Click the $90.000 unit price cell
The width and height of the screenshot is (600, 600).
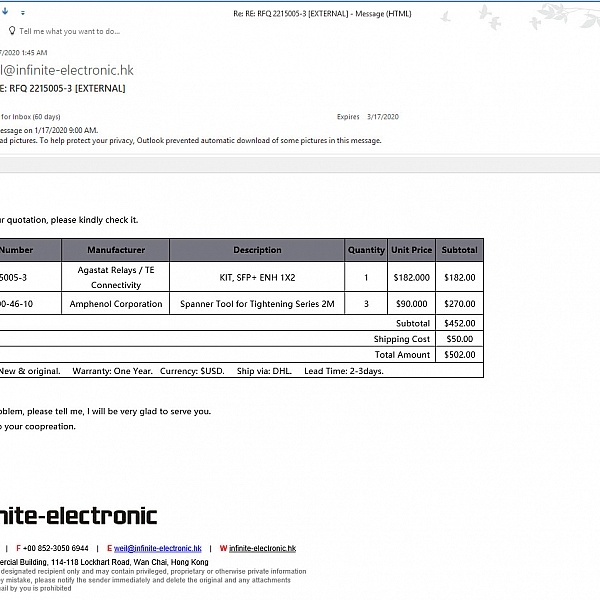click(411, 304)
